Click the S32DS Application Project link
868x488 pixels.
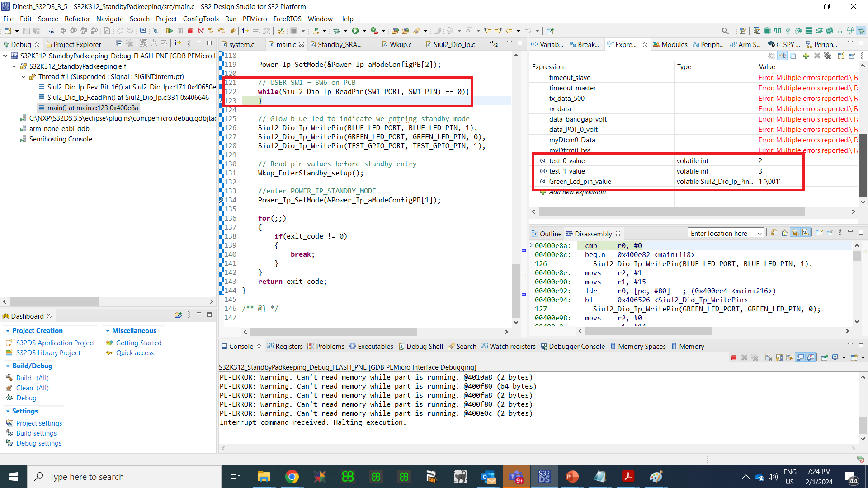click(x=56, y=343)
